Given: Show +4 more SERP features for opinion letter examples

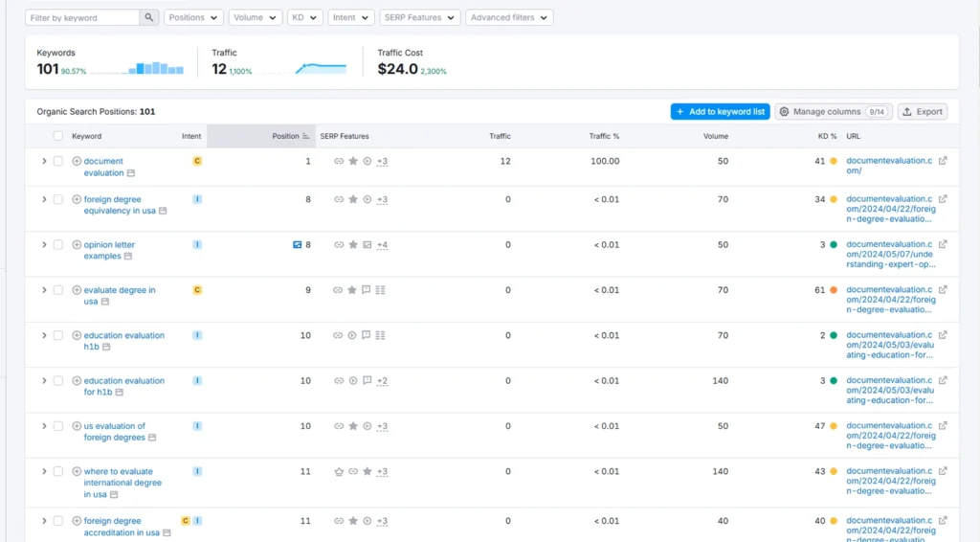Looking at the screenshot, I should point(382,245).
